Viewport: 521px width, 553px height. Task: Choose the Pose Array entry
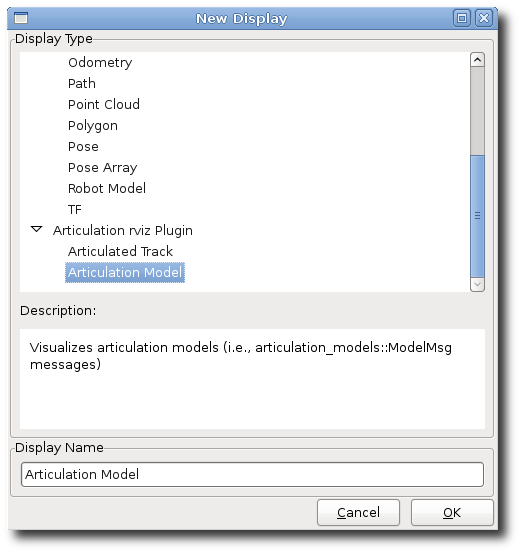102,168
